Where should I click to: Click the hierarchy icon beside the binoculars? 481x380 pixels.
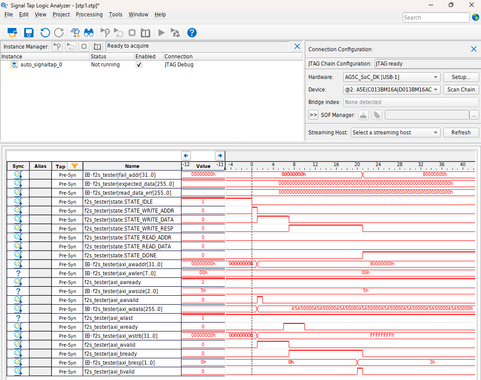[75, 33]
